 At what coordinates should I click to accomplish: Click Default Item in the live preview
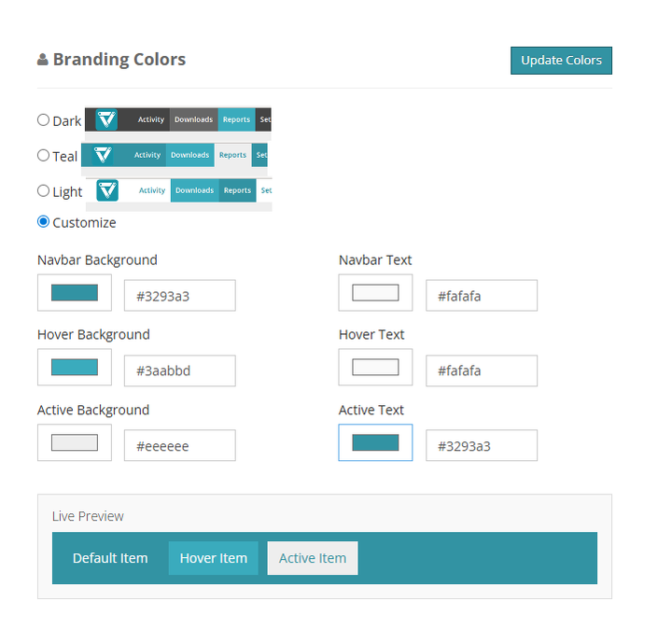[x=110, y=558]
